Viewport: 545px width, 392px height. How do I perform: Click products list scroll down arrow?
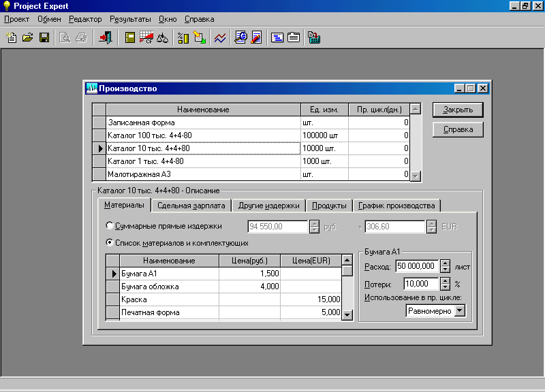[x=416, y=176]
